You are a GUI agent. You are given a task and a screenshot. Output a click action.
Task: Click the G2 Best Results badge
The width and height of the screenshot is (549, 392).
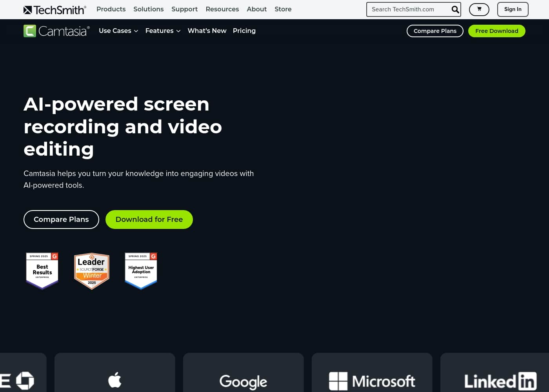42,271
